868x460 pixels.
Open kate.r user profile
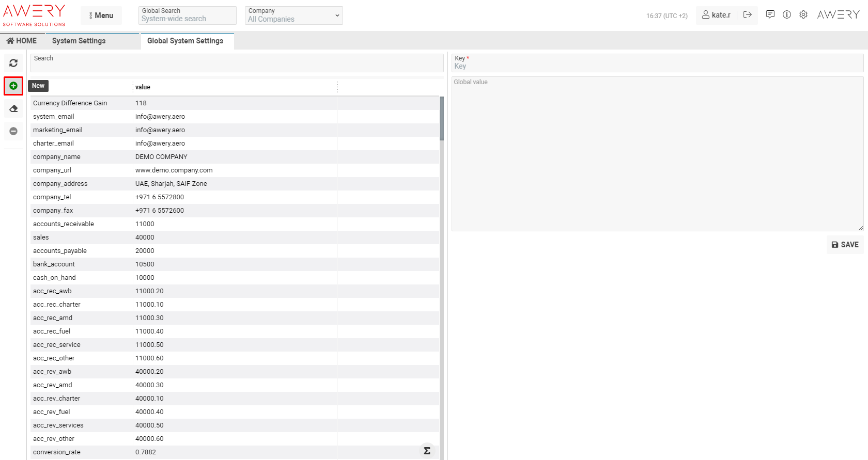(716, 15)
